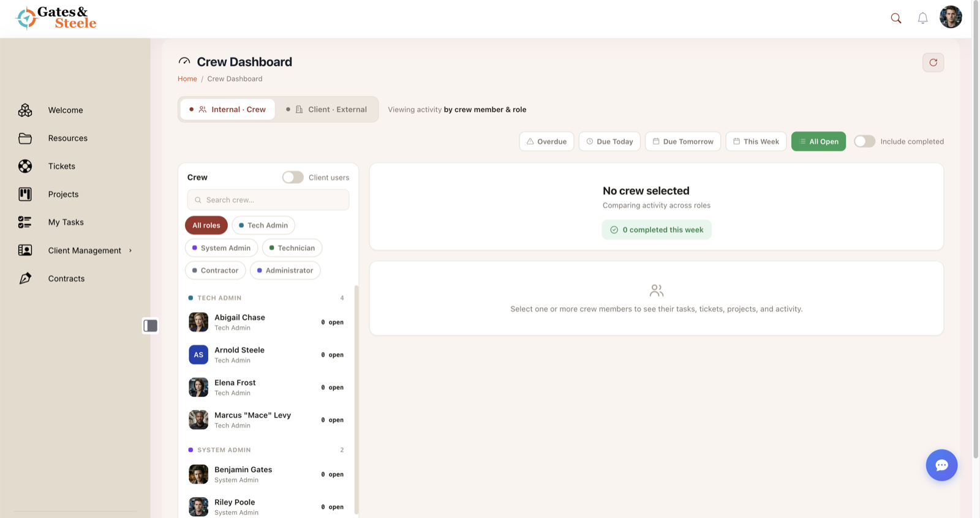Show items Due Today

609,141
